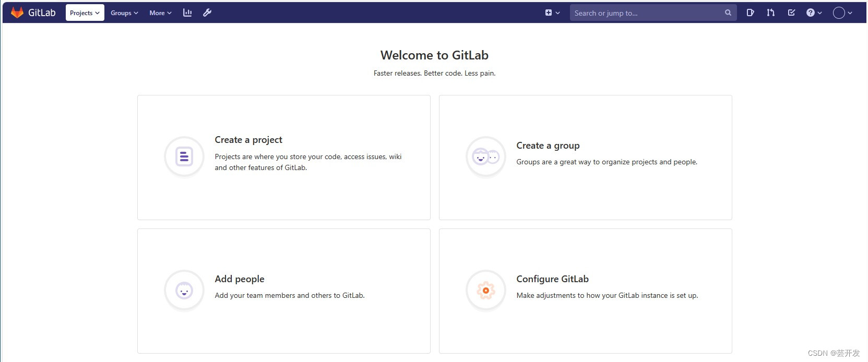
Task: Open the To-Do list icon
Action: pyautogui.click(x=791, y=13)
